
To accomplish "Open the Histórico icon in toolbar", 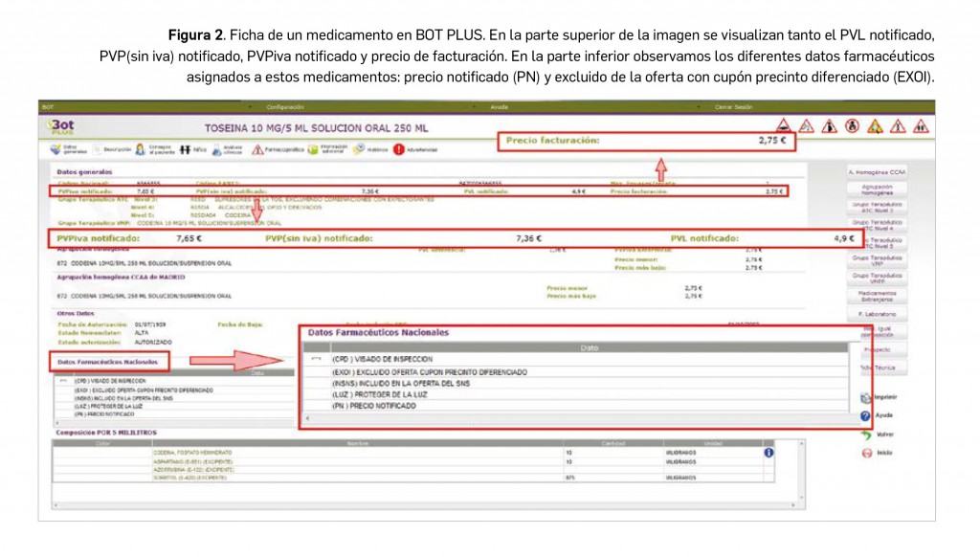I will [x=358, y=149].
